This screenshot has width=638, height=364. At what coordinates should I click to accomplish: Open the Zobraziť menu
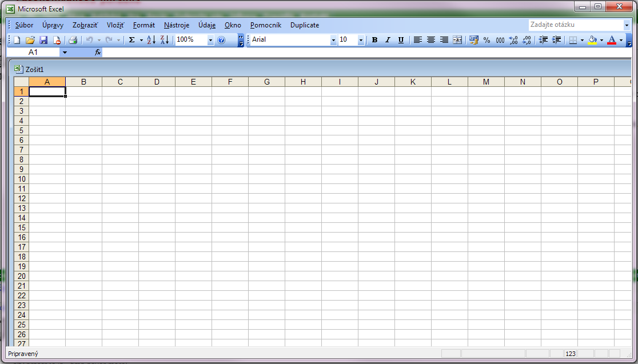pos(85,25)
